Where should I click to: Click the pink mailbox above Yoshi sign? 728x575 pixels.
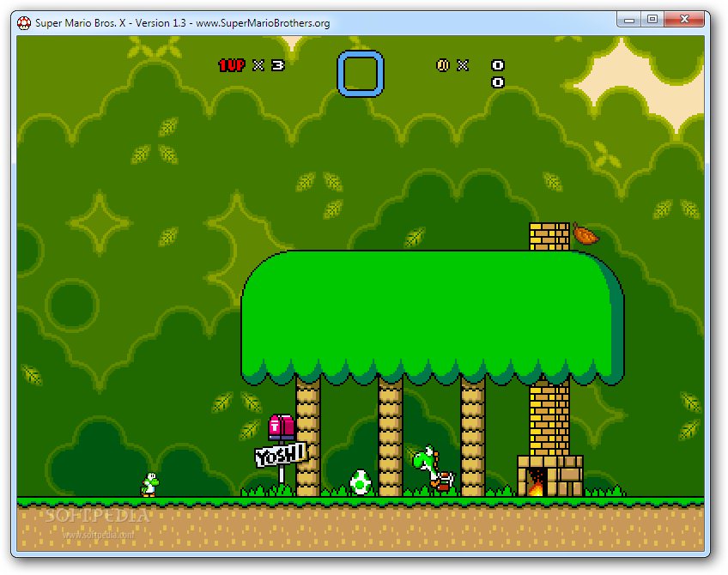click(282, 427)
